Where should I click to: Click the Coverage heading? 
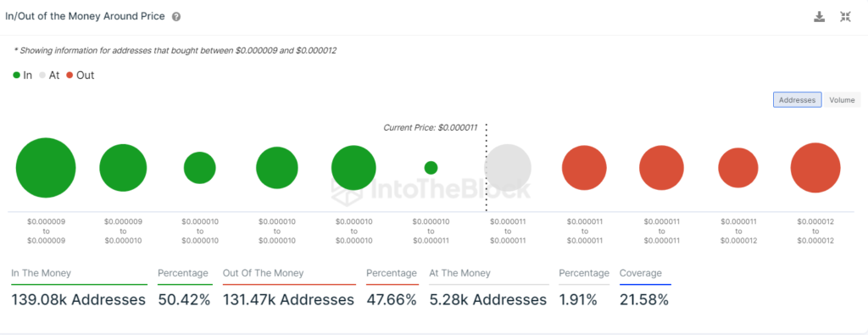[x=641, y=273]
